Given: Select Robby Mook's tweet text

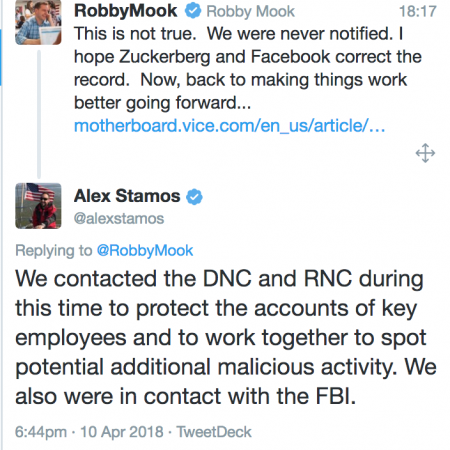Looking at the screenshot, I should click(x=248, y=68).
